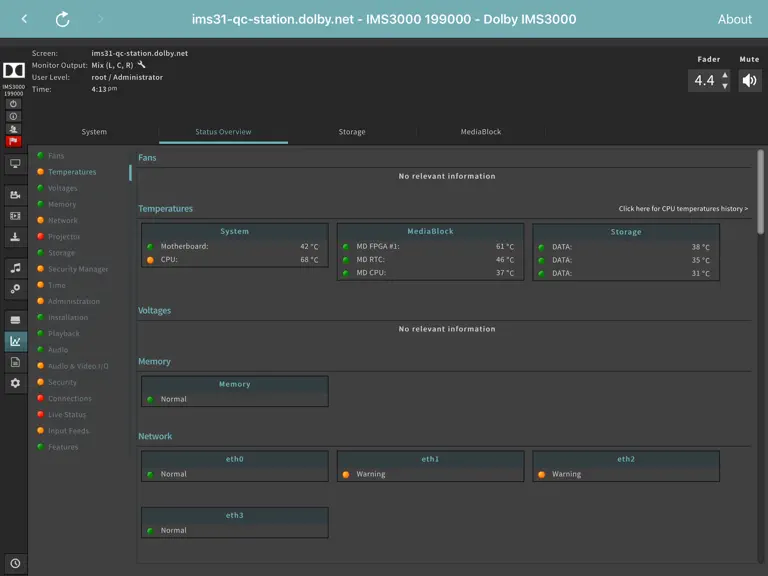This screenshot has width=768, height=576.
Task: Click the vertical scrollbar on the right
Action: pyautogui.click(x=760, y=192)
